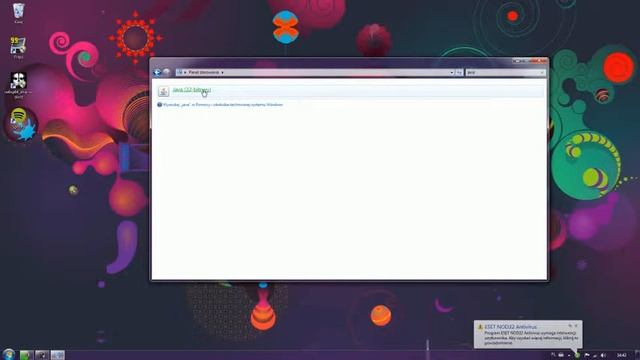Switch to the Control Panel taskbar button

point(58,355)
